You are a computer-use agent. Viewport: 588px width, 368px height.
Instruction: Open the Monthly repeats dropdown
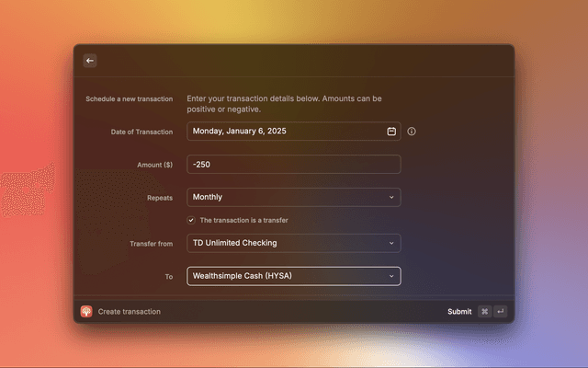pyautogui.click(x=285, y=197)
